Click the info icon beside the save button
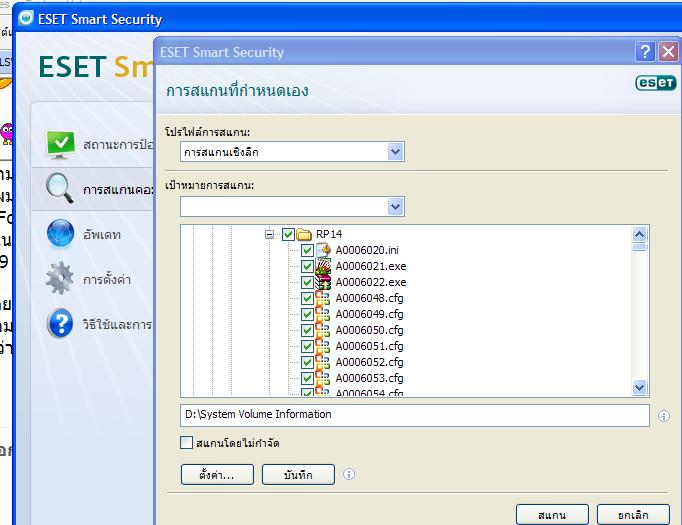Image resolution: width=682 pixels, height=525 pixels. click(349, 474)
